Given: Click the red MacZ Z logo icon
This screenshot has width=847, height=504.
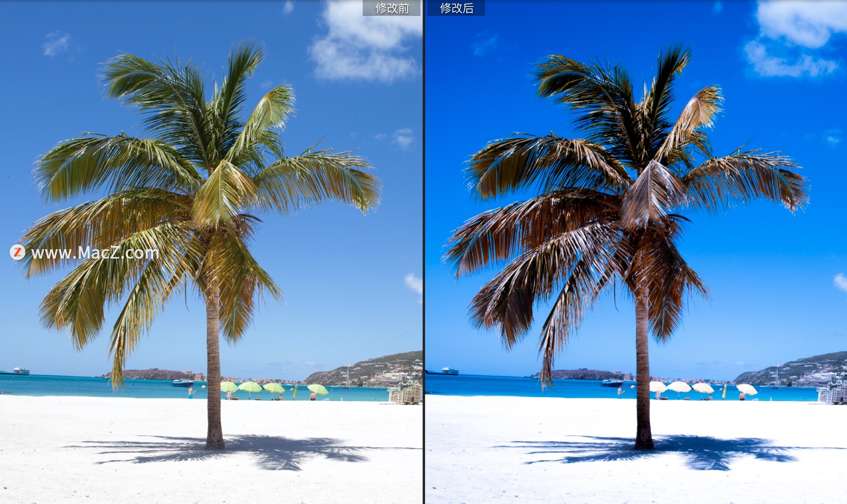Looking at the screenshot, I should coord(17,252).
